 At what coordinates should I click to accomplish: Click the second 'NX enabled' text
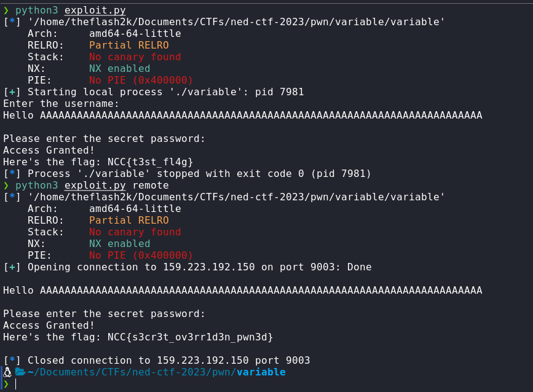pyautogui.click(x=120, y=243)
